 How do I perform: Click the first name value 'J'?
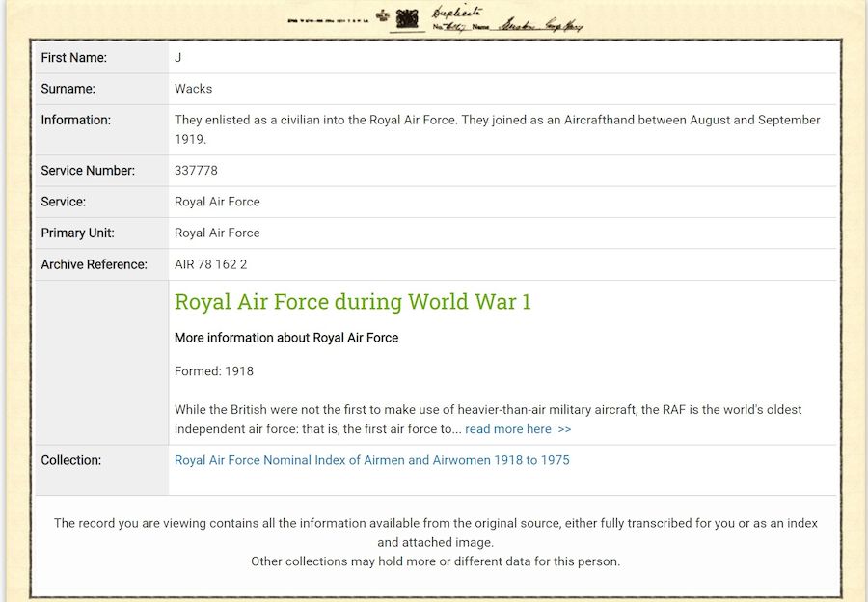click(177, 58)
